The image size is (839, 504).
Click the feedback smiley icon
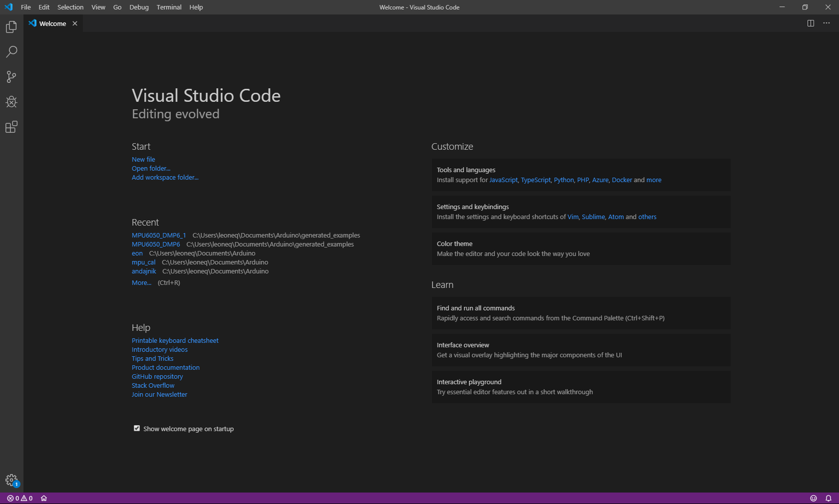[x=814, y=498]
